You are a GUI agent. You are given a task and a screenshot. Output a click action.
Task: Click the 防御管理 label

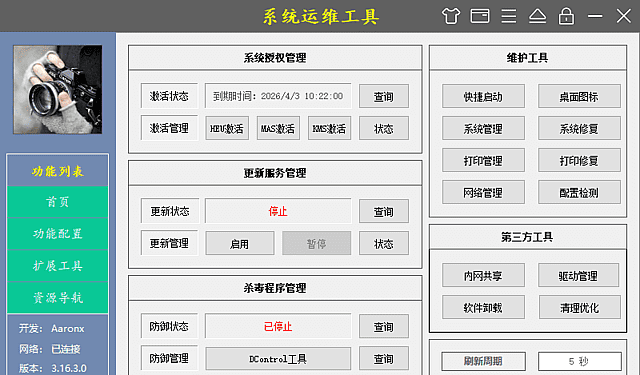169,358
